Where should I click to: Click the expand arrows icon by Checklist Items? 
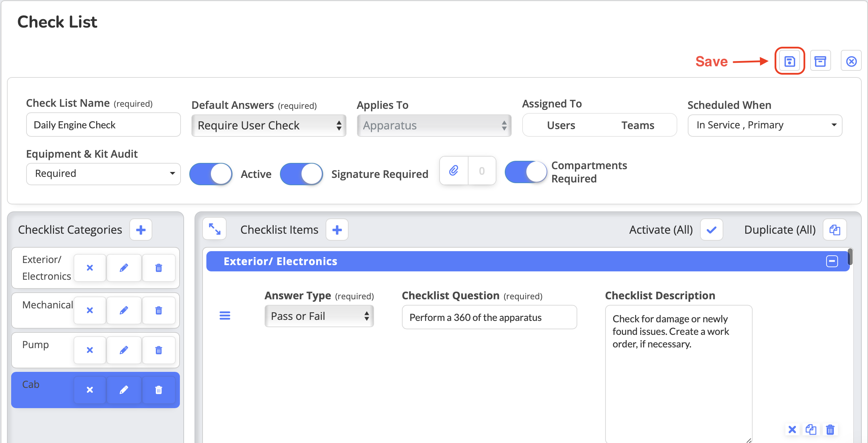tap(214, 229)
